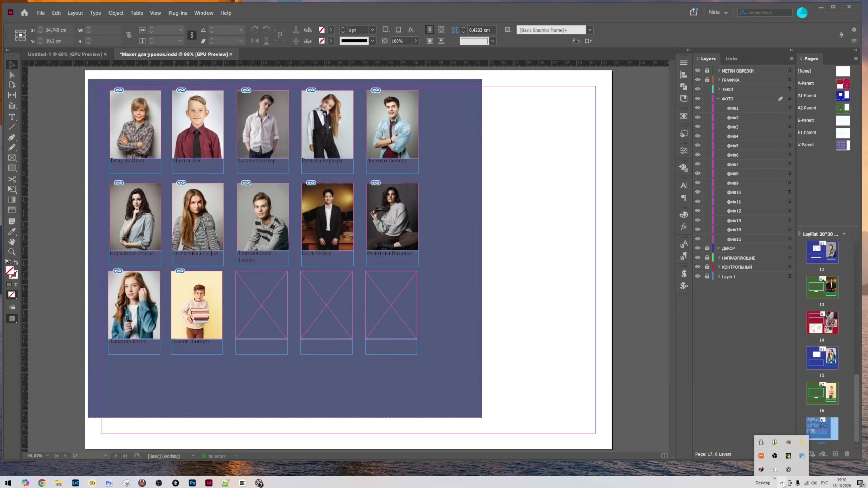Open the Object menu
The width and height of the screenshot is (868, 488).
tap(116, 13)
